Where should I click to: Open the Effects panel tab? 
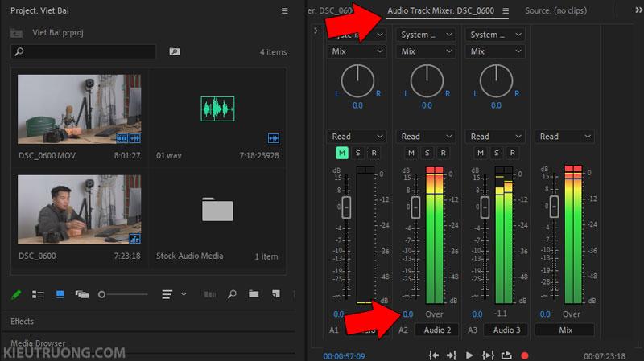(23, 322)
